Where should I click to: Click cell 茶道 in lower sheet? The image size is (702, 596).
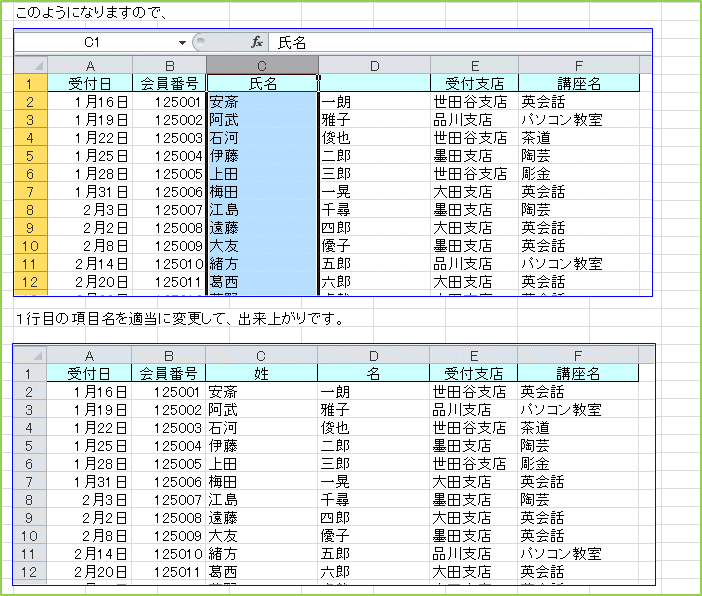click(578, 428)
